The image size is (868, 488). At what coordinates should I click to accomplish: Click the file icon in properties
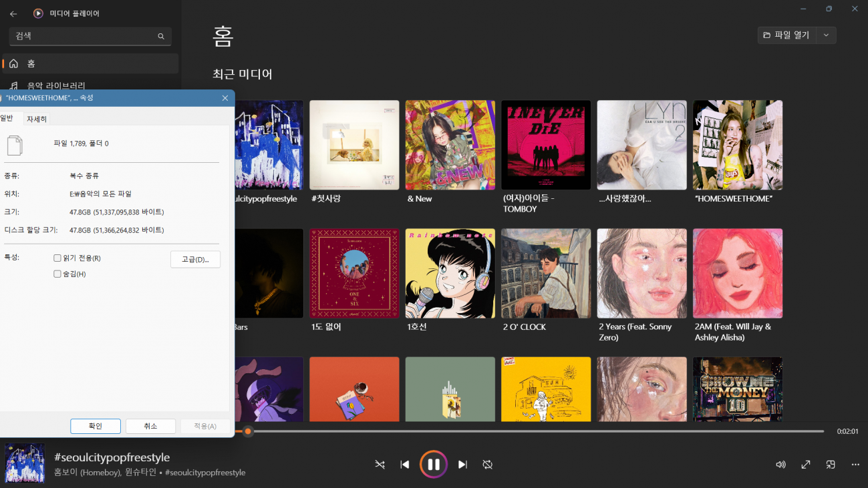coord(14,145)
